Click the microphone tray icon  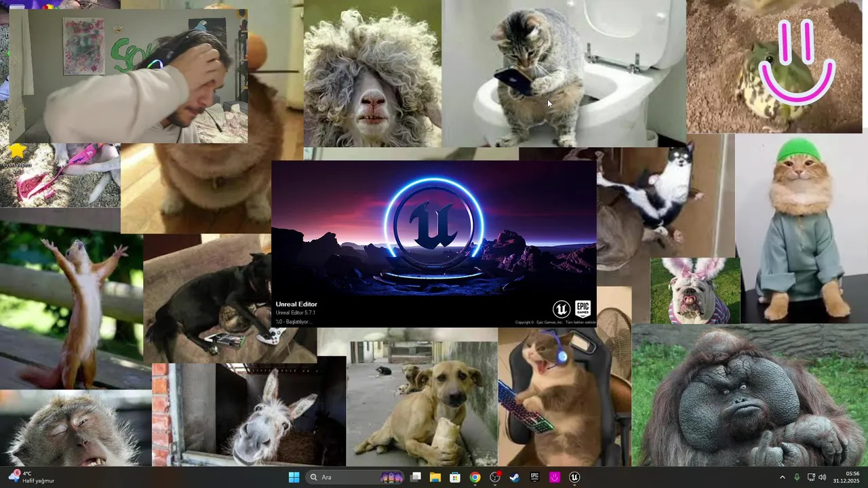[797, 477]
